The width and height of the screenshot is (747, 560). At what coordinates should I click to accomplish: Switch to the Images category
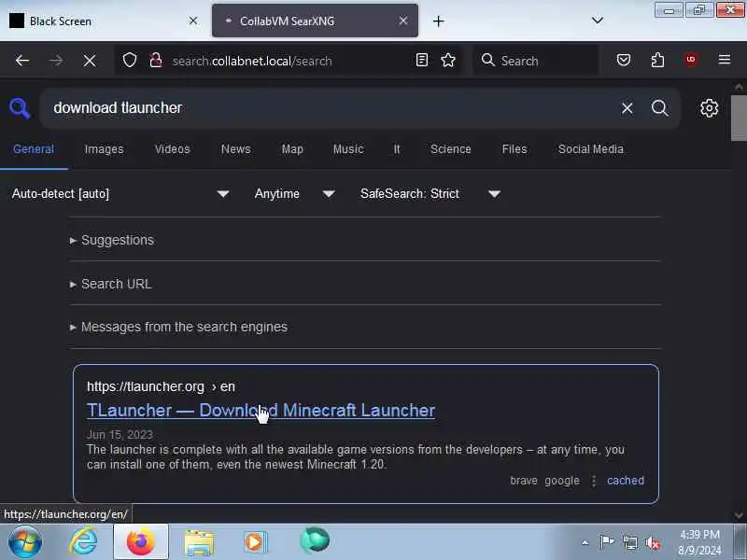point(104,149)
